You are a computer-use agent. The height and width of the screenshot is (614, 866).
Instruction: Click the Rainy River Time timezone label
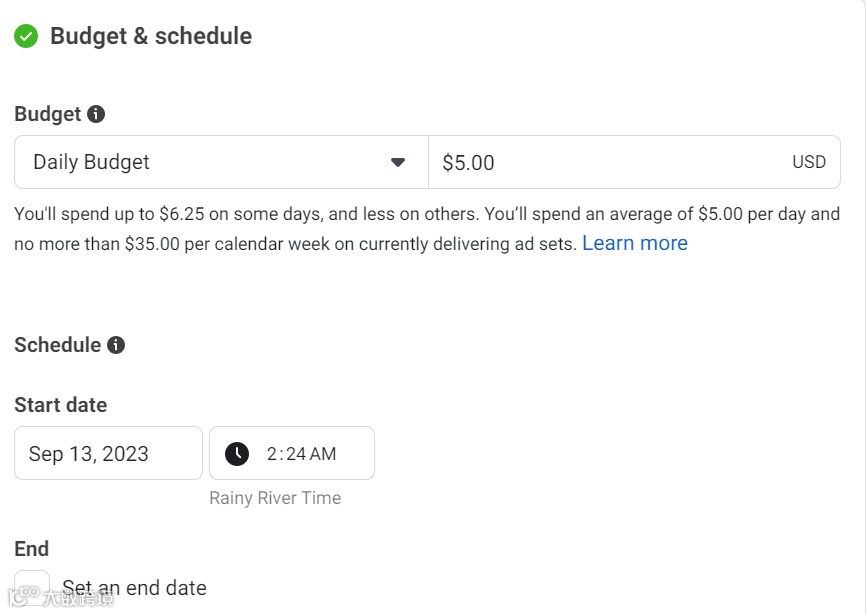coord(275,498)
